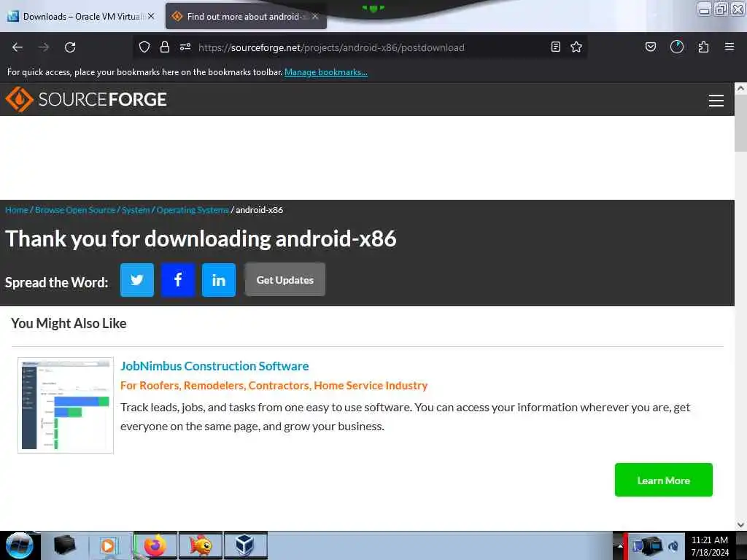Show hidden system tray icons
The height and width of the screenshot is (560, 747).
point(620,546)
